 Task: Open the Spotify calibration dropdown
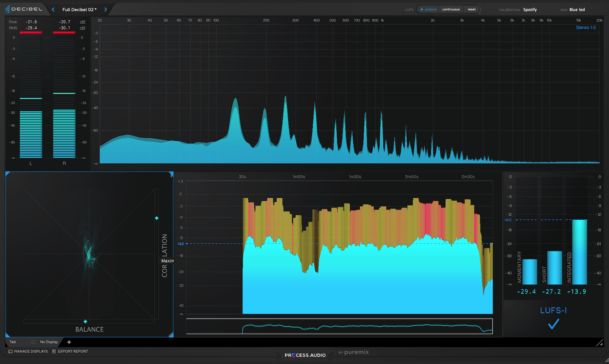(530, 10)
